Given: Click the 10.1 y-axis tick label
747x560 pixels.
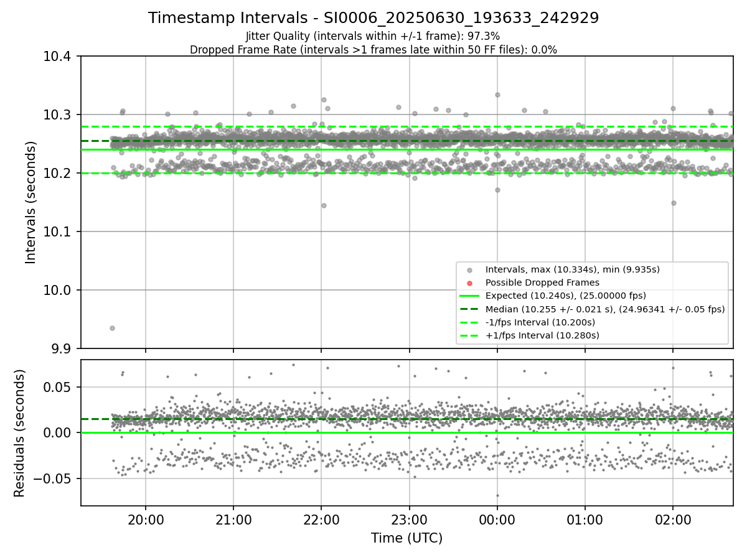Looking at the screenshot, I should click(57, 232).
